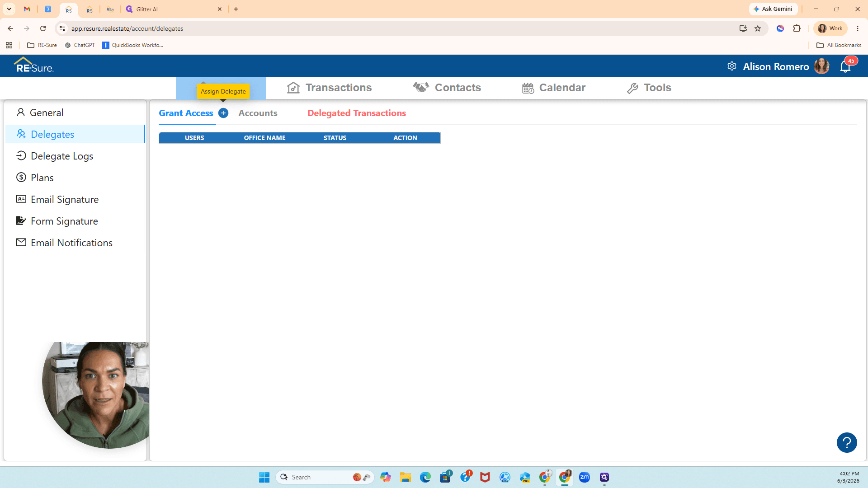The width and height of the screenshot is (868, 488).
Task: Close the Glitter AI tab
Action: click(220, 9)
